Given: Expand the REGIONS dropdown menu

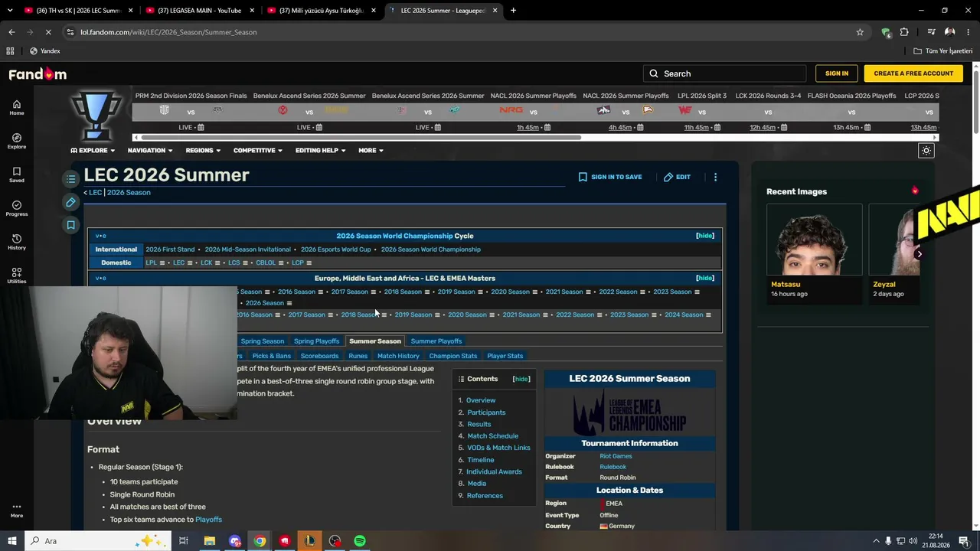Looking at the screenshot, I should pos(203,151).
